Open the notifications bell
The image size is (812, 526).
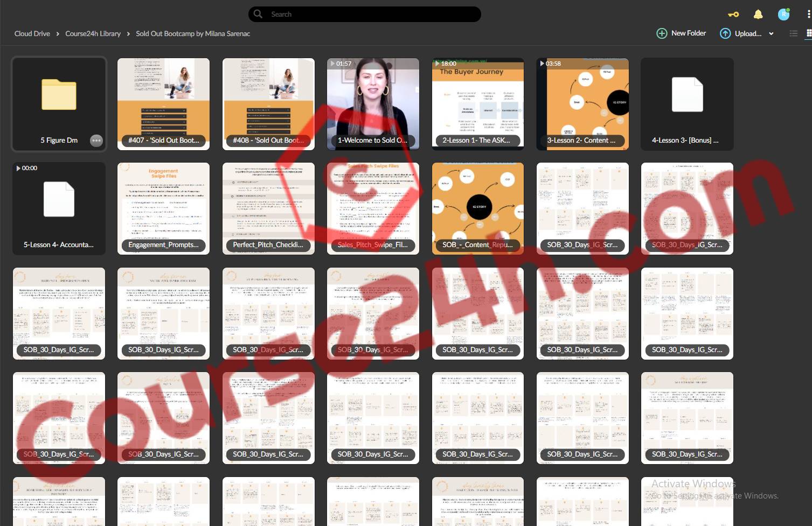(758, 15)
